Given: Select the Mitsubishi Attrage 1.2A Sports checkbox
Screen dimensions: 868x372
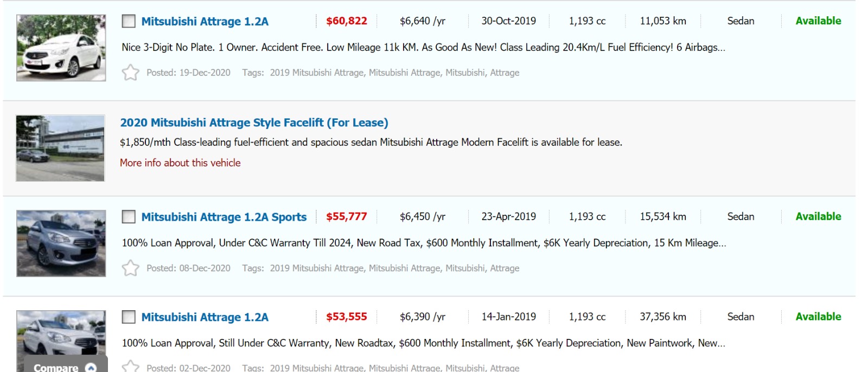Looking at the screenshot, I should (x=129, y=217).
